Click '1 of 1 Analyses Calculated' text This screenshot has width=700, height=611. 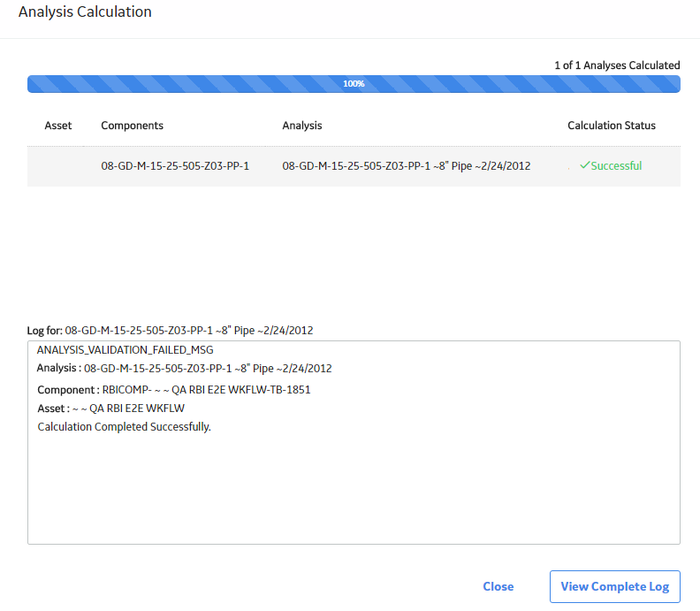click(x=617, y=65)
